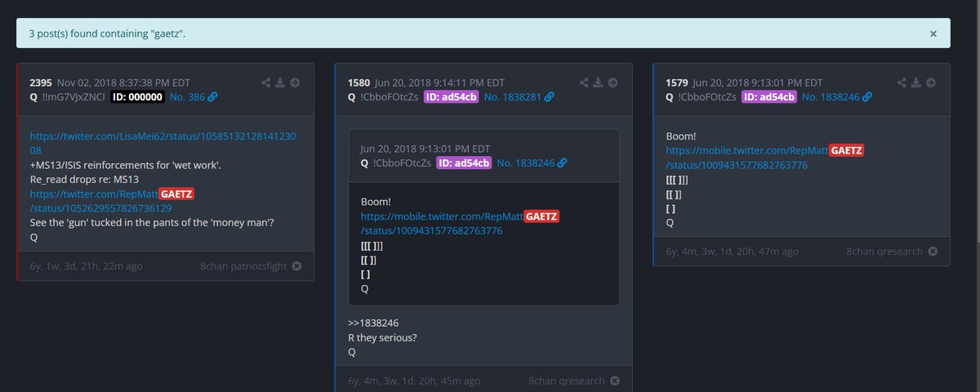Open the LisaMei62 Twitter status link
The height and width of the screenshot is (392, 980).
coord(163,144)
